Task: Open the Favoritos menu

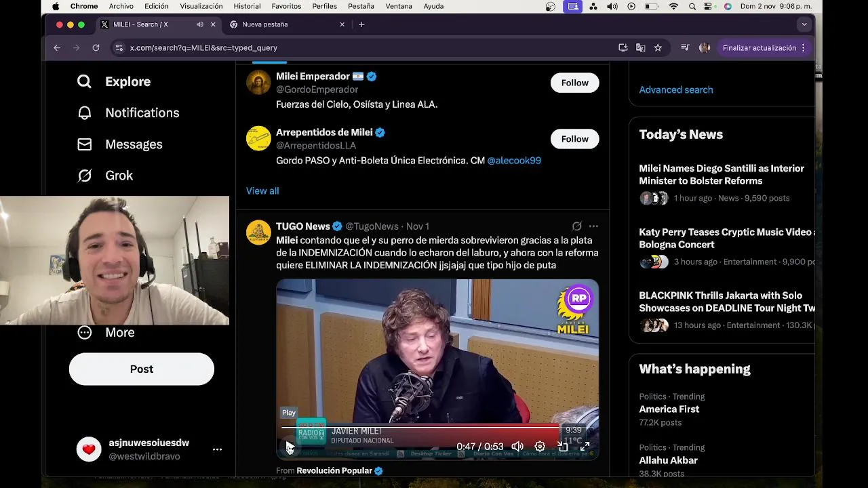Action: (x=286, y=6)
